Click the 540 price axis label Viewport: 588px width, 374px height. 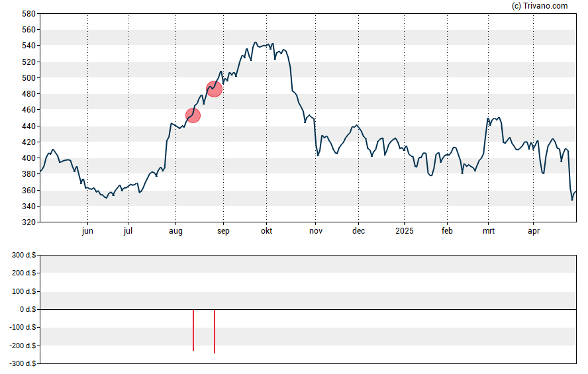[29, 46]
